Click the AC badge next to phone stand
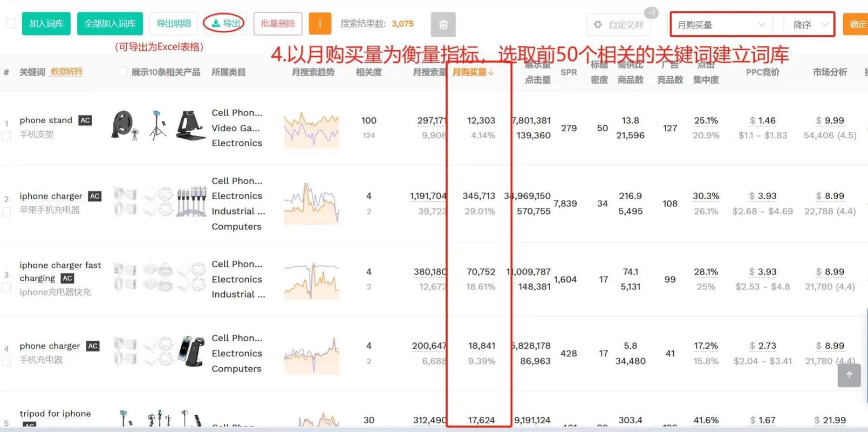Image resolution: width=868 pixels, height=432 pixels. pos(85,120)
